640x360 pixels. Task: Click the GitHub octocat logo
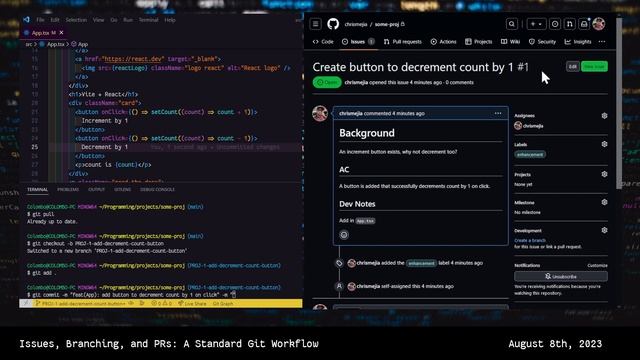[x=333, y=24]
